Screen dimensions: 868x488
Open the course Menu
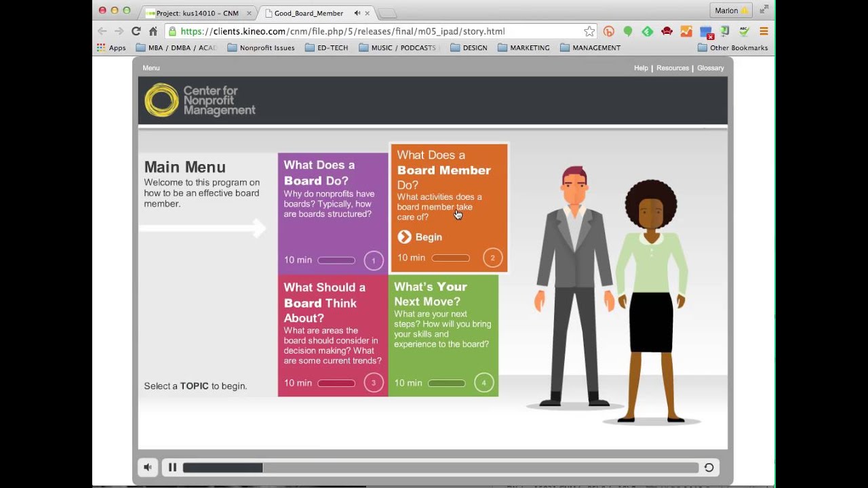click(x=151, y=68)
